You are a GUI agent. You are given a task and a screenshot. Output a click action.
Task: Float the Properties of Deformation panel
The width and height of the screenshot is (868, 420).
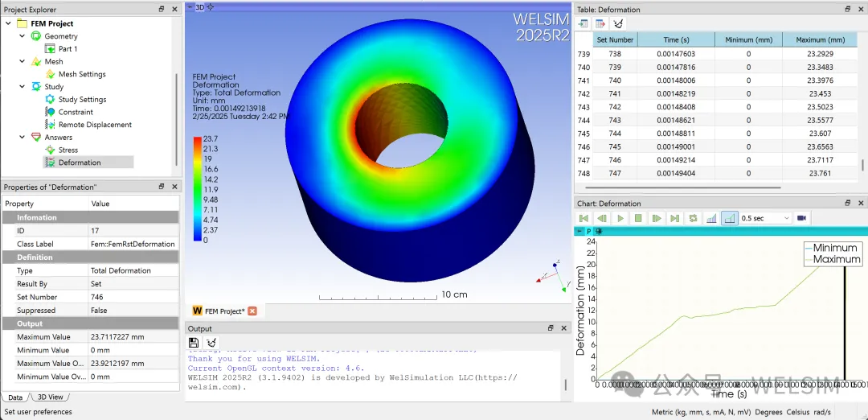(162, 187)
